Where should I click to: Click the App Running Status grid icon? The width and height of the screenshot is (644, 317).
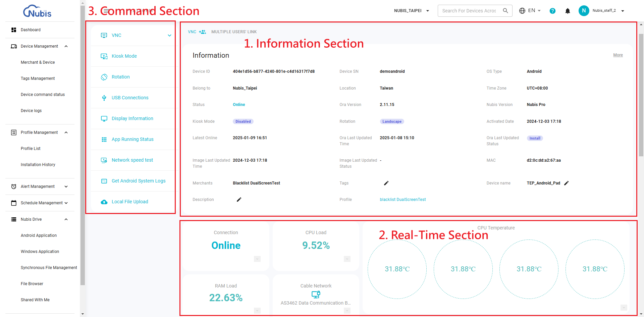pos(104,139)
